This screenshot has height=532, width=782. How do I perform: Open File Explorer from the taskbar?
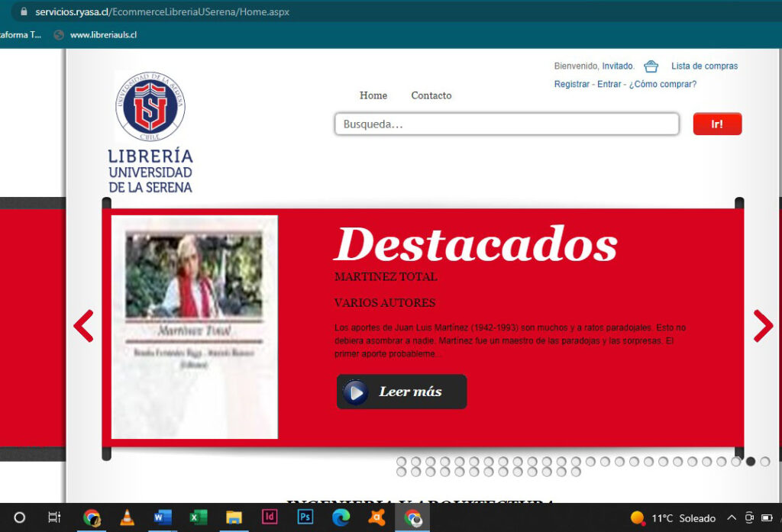tap(234, 517)
